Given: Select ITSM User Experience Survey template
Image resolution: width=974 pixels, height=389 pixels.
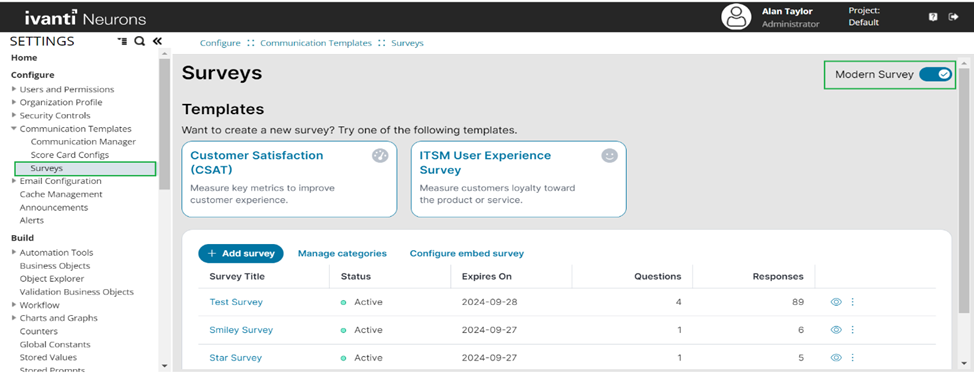Looking at the screenshot, I should point(519,179).
